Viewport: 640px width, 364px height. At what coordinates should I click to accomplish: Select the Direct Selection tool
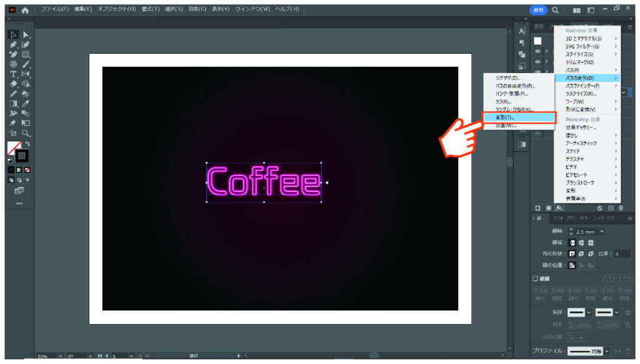(x=26, y=34)
